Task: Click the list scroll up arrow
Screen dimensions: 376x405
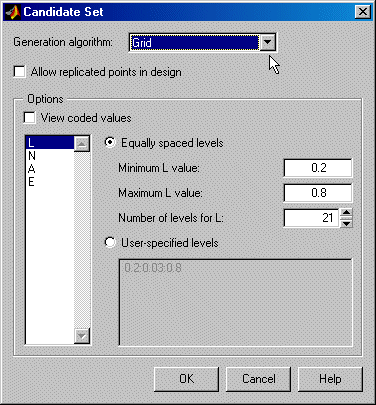Action: point(82,144)
